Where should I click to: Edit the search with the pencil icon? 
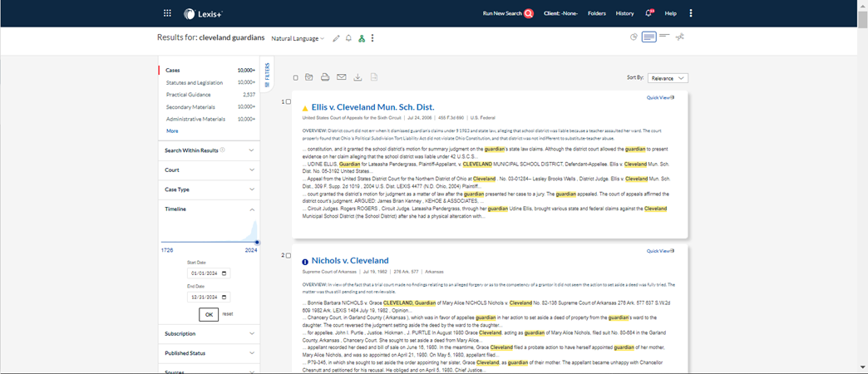point(335,38)
